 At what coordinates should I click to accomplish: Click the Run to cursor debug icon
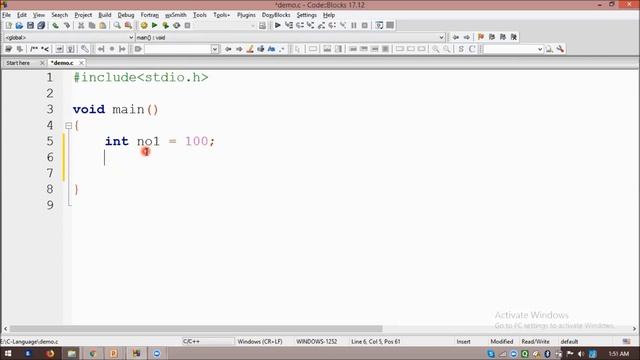(289, 25)
